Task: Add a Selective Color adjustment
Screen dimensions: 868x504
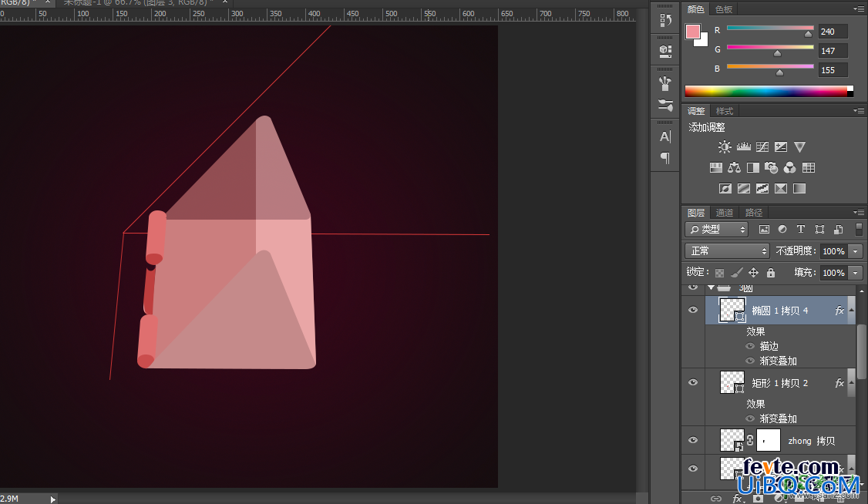Action: coord(781,189)
